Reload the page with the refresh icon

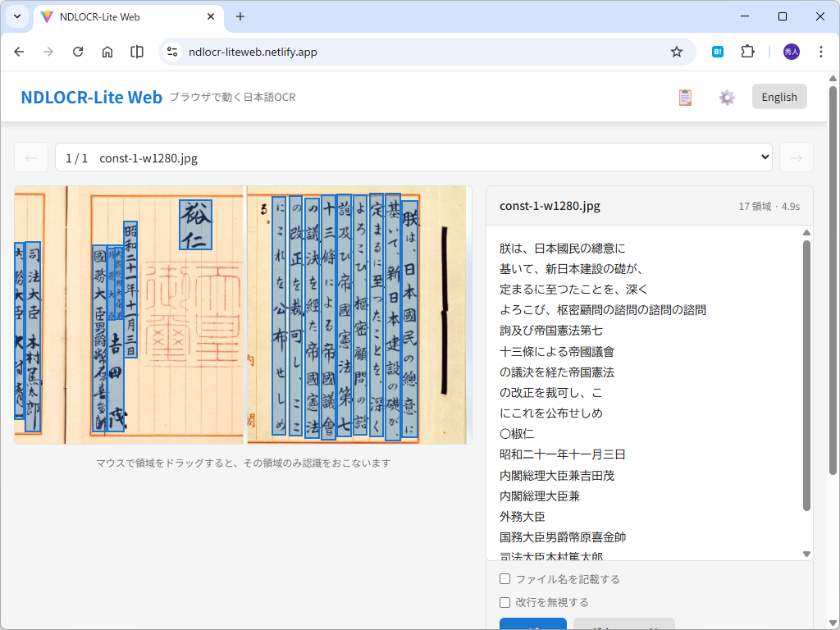click(78, 51)
